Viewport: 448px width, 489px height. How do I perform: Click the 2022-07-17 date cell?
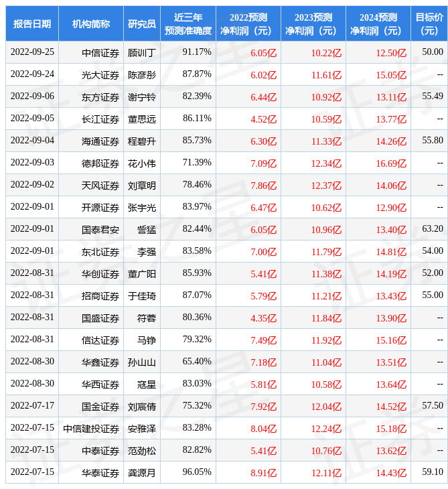point(32,406)
